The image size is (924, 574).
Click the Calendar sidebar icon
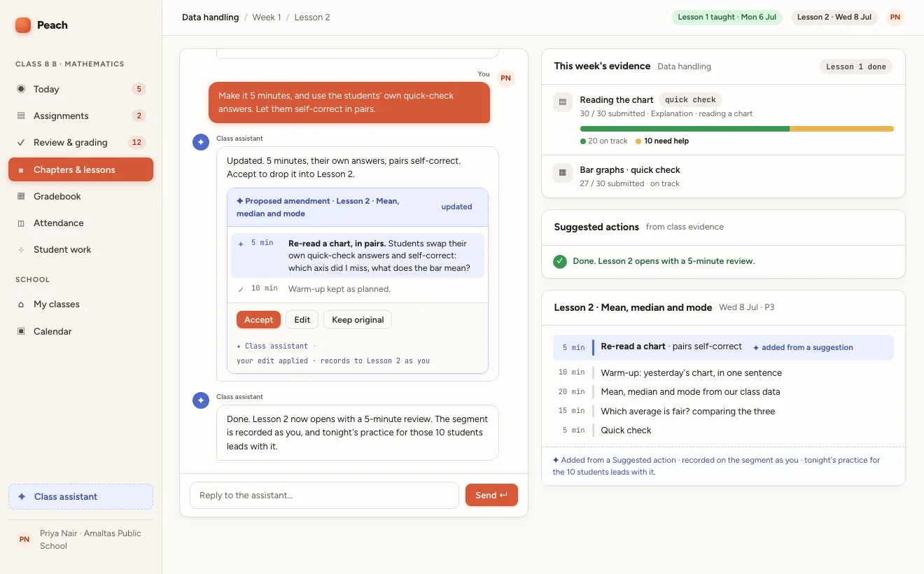[x=21, y=331]
